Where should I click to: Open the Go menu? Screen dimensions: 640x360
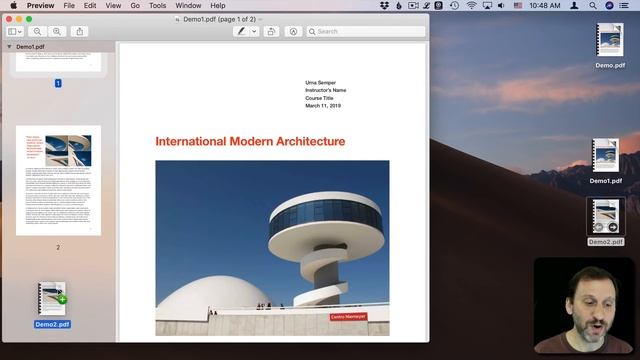[135, 5]
